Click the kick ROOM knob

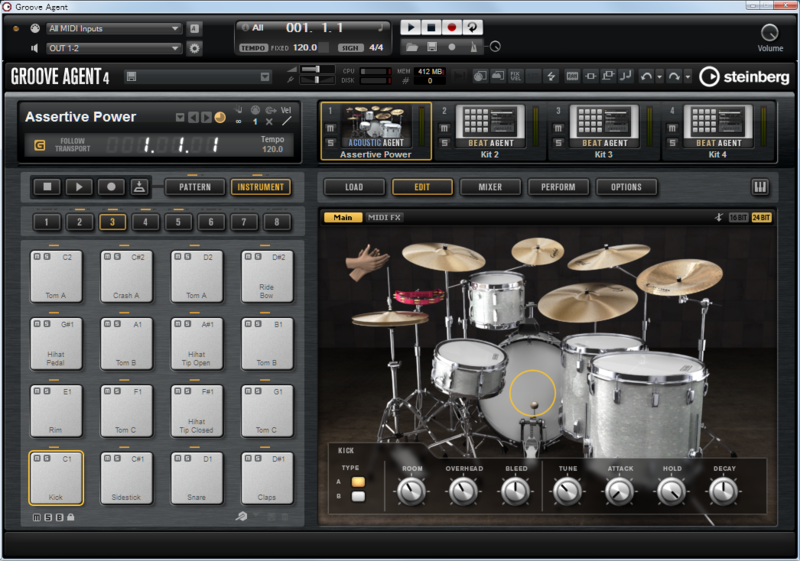pyautogui.click(x=411, y=492)
